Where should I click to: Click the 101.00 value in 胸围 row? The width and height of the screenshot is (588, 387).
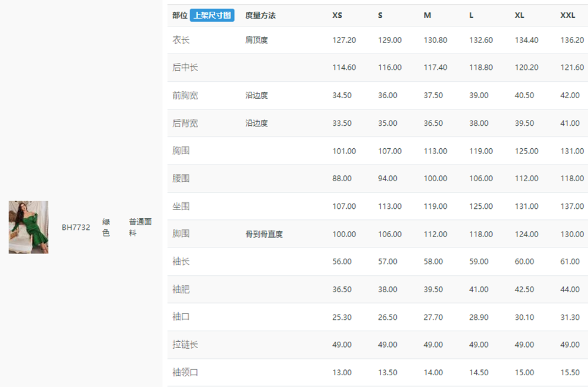[344, 151]
